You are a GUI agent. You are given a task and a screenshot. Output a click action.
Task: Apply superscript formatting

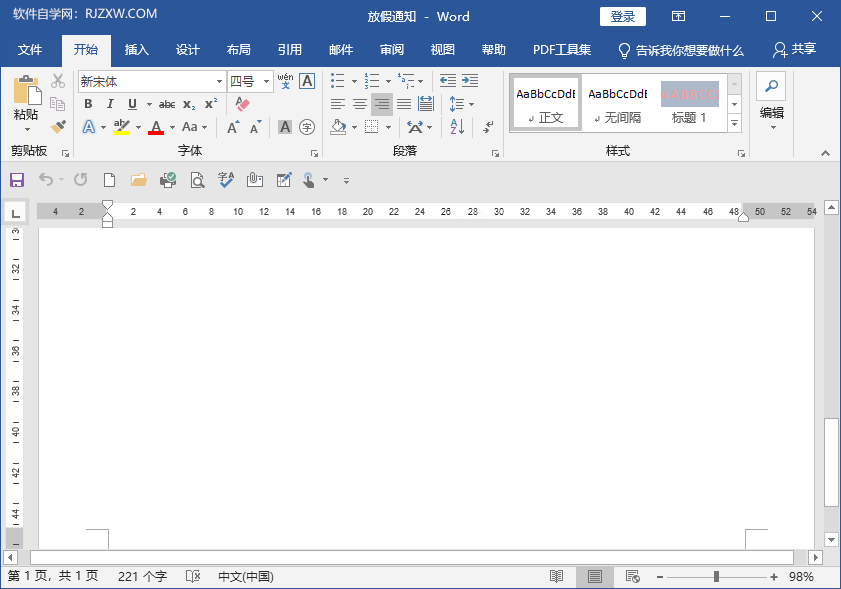[x=210, y=103]
